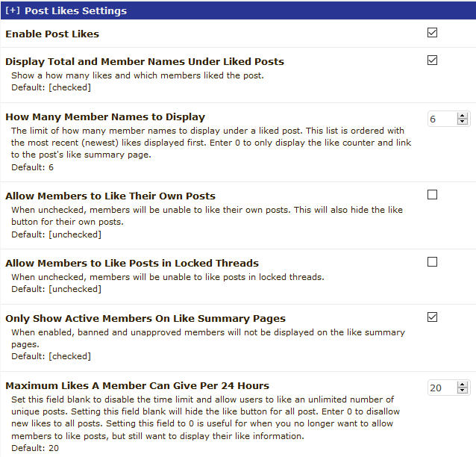Screen dimensions: 476x457
Task: Toggle Display Total and Member Names checkbox
Action: point(432,60)
